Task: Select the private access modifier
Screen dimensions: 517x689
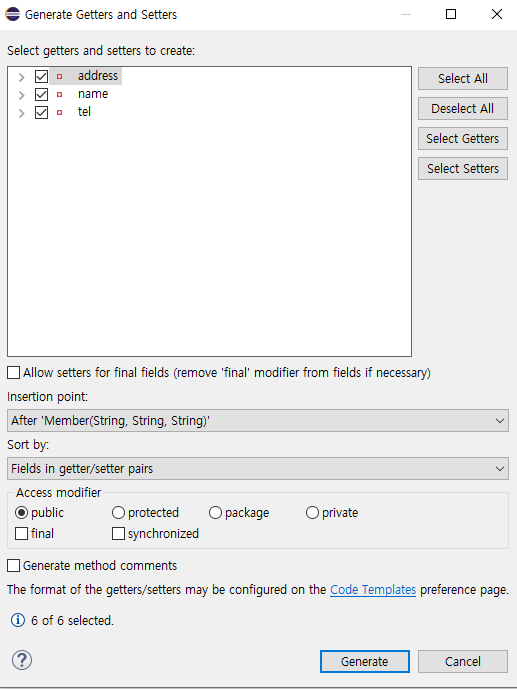Action: pyautogui.click(x=312, y=512)
